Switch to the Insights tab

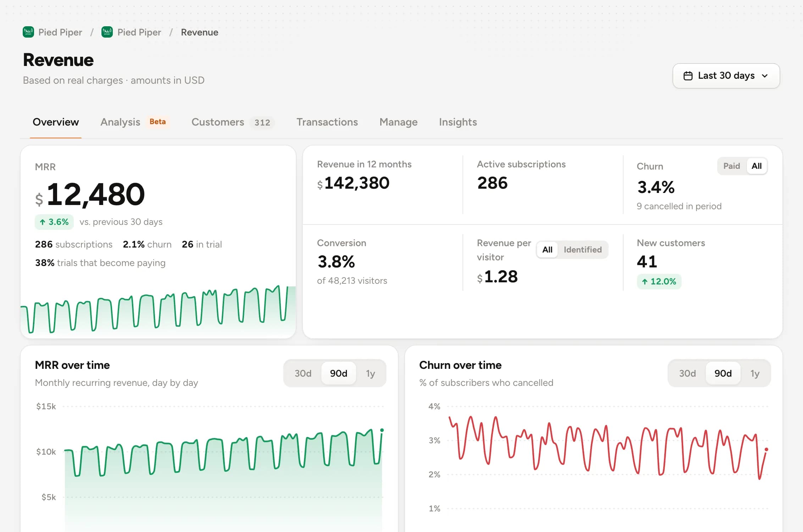(458, 122)
